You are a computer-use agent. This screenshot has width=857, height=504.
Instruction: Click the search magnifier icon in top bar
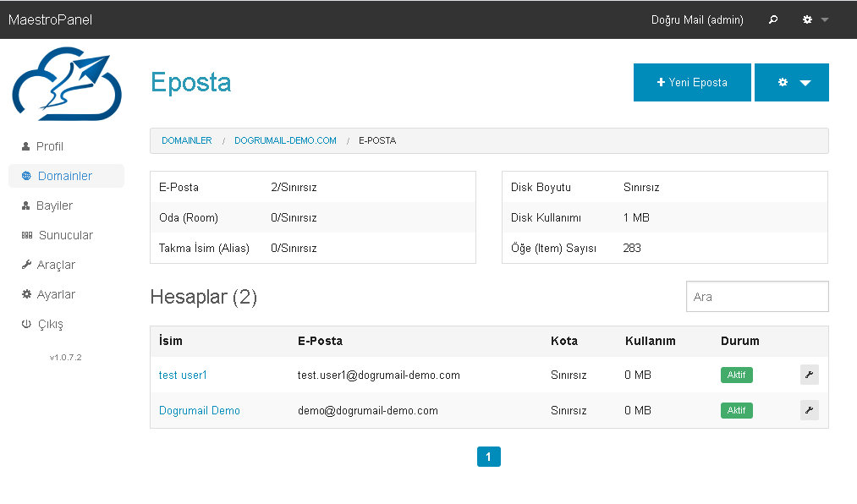click(x=773, y=19)
